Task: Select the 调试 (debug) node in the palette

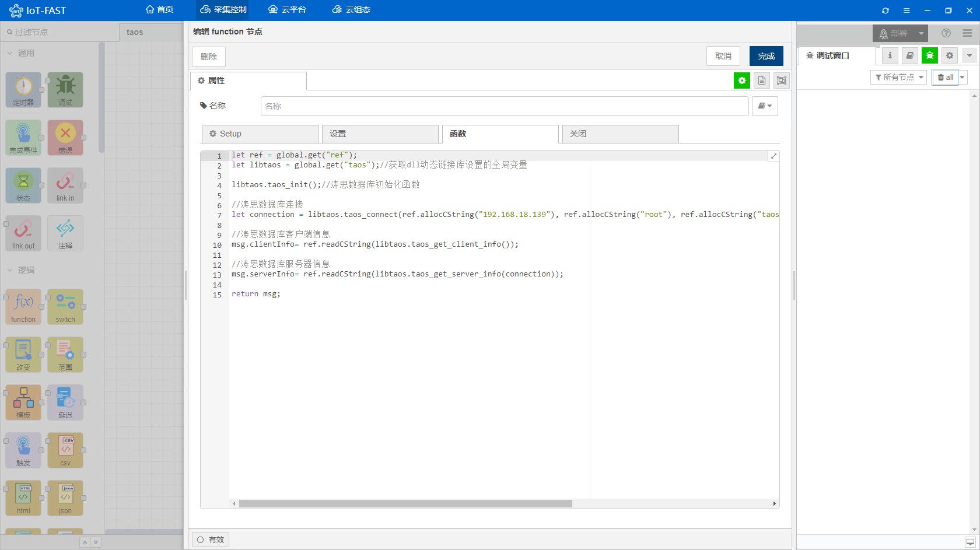Action: tap(65, 90)
